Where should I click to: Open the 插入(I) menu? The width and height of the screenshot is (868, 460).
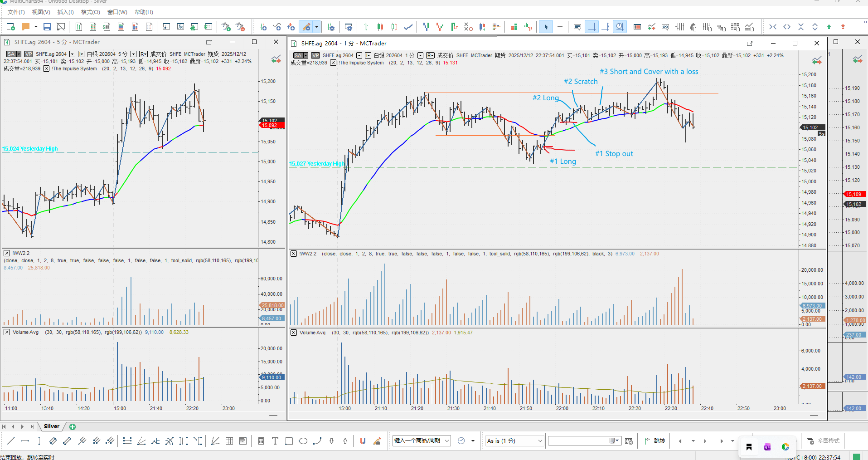tap(65, 12)
